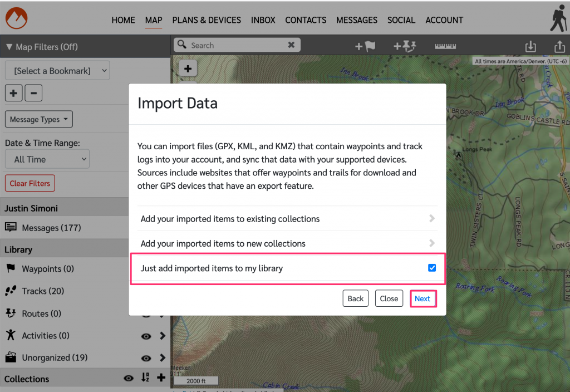Go to the INBOX tab
Viewport: 570px width, 392px height.
pyautogui.click(x=263, y=20)
